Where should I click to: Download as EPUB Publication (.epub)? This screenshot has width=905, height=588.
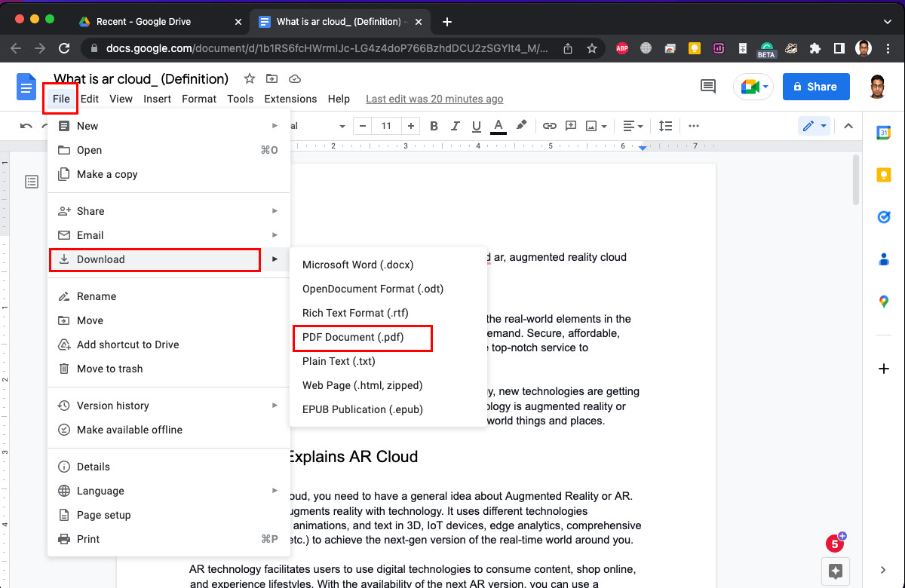click(388, 409)
